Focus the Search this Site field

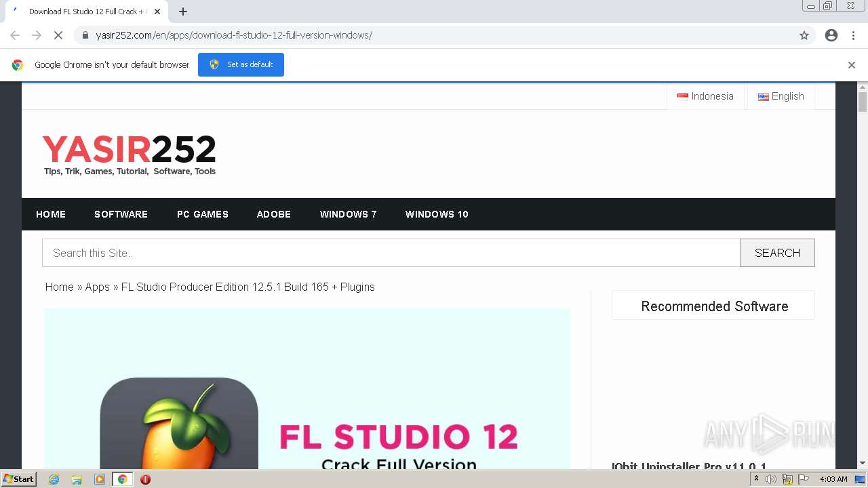point(391,253)
